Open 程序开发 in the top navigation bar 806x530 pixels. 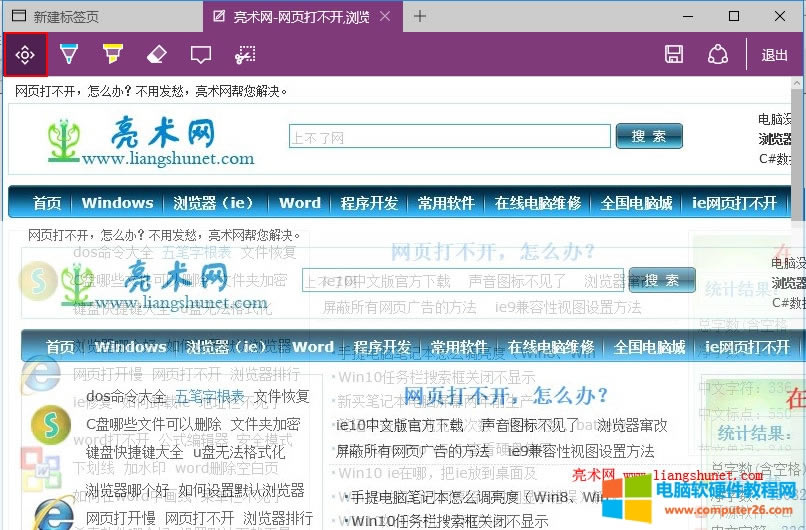(369, 203)
